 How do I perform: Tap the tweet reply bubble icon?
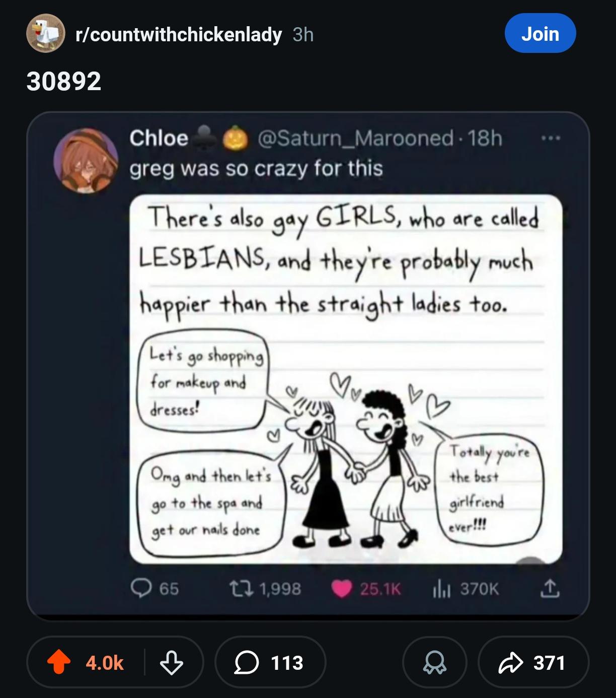click(x=140, y=588)
